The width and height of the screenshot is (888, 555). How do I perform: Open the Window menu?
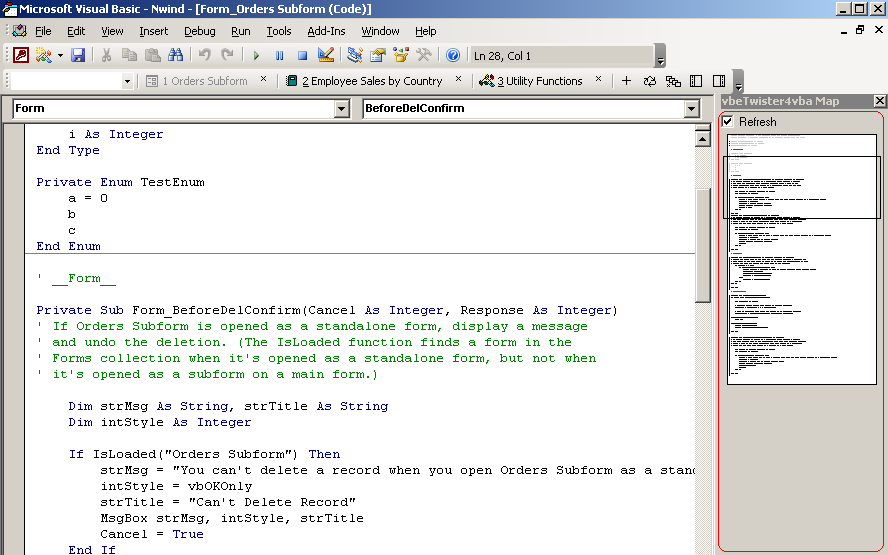(380, 31)
